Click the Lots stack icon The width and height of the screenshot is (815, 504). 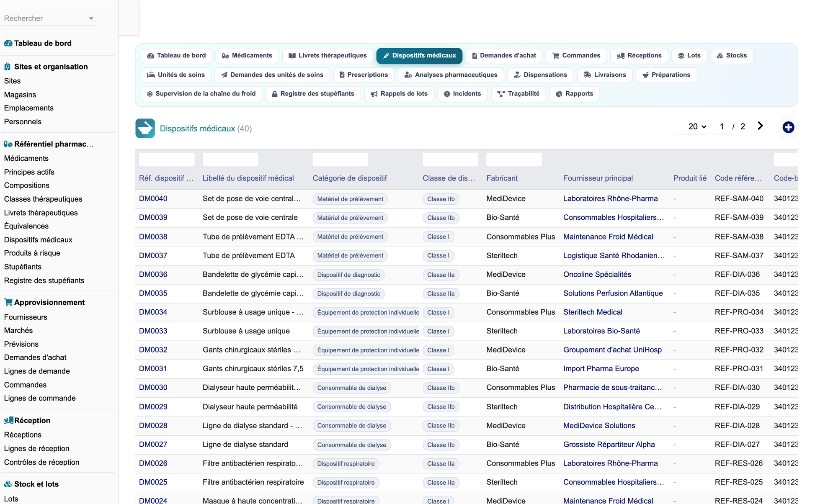[x=681, y=56]
